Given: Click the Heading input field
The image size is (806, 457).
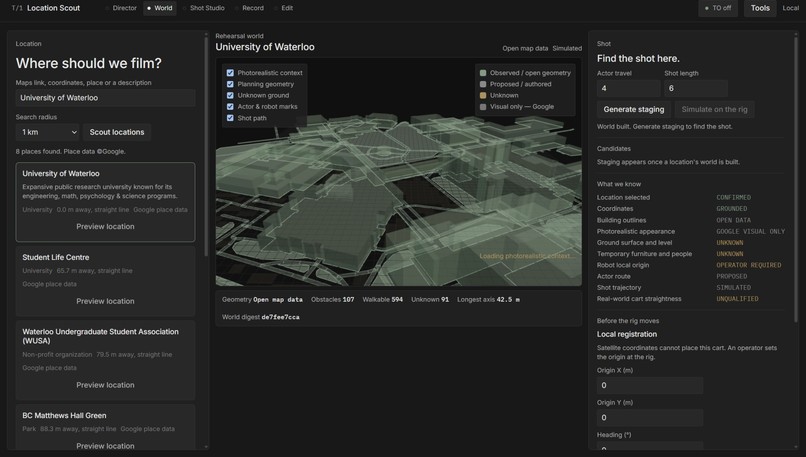Looking at the screenshot, I should point(650,446).
